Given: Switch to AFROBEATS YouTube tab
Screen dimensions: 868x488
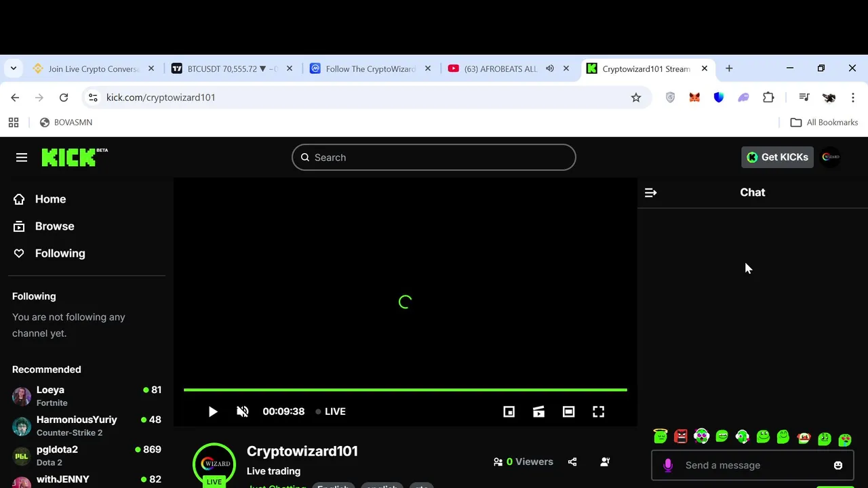Looking at the screenshot, I should (500, 68).
